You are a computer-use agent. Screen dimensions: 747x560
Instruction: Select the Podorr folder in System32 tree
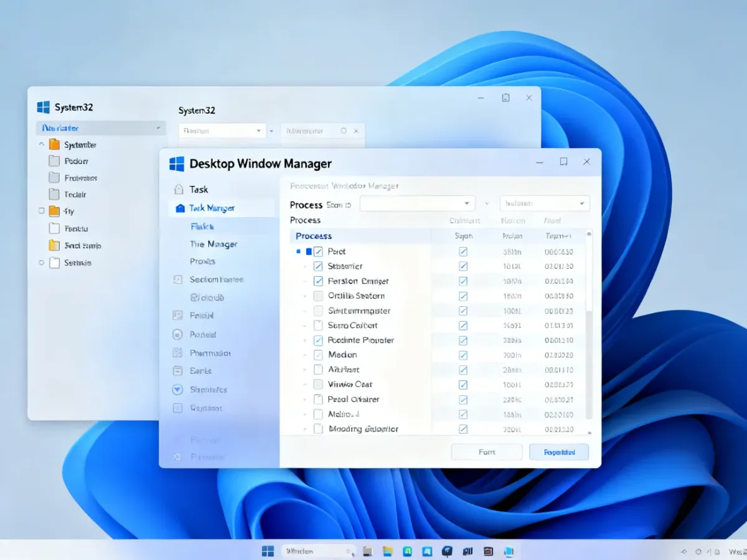click(x=77, y=161)
